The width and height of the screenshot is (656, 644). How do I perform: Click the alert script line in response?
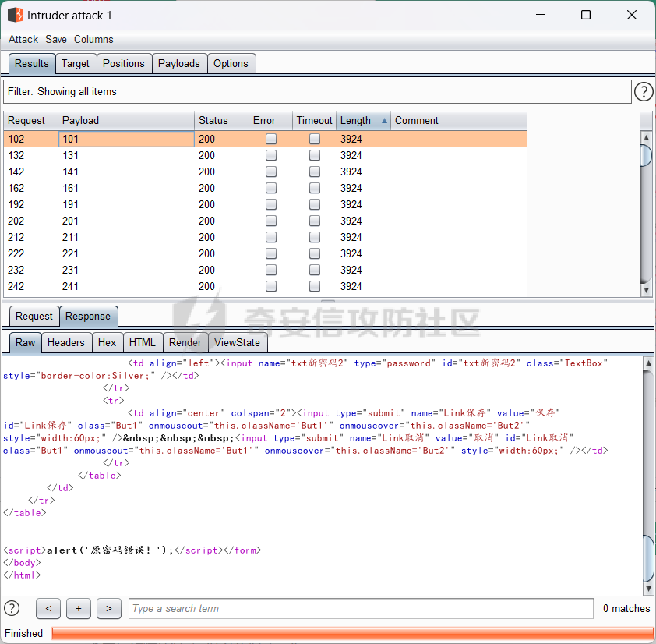(132, 550)
